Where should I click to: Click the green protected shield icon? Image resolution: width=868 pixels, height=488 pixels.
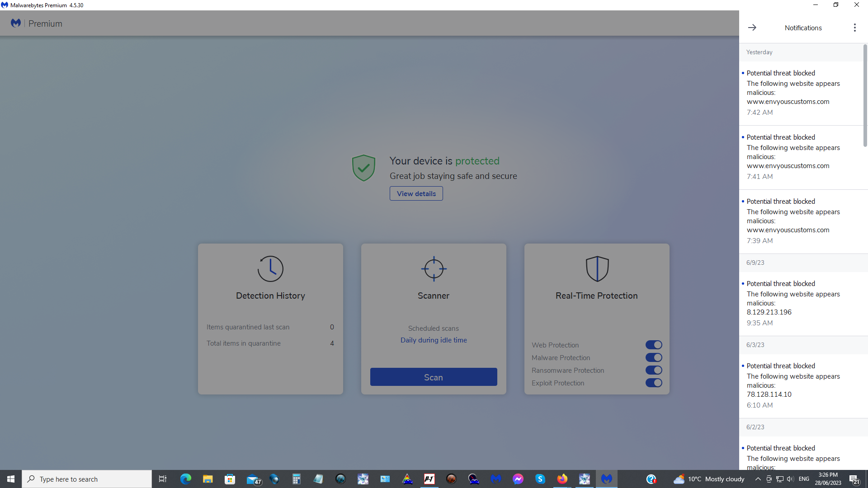[x=363, y=168]
